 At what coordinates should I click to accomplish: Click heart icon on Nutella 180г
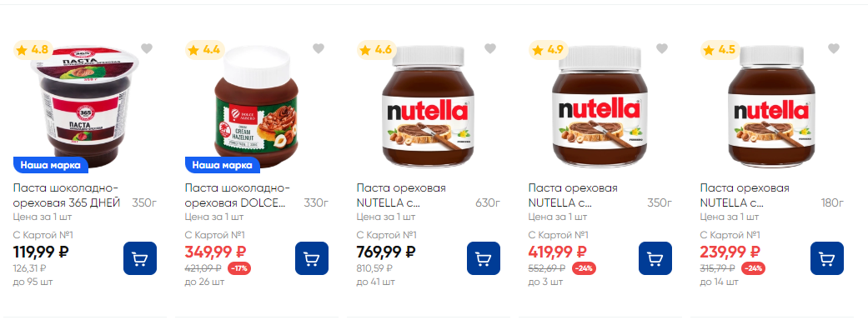[x=834, y=48]
